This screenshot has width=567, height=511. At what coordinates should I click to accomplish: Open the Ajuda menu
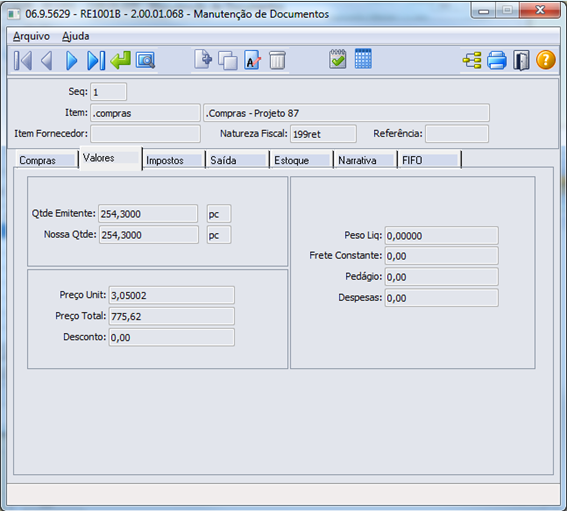(x=76, y=36)
